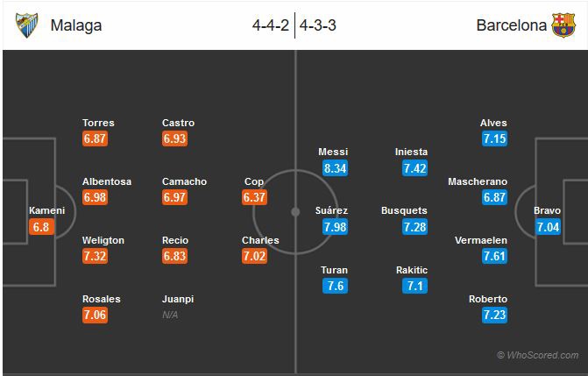Open the Malaga team name

[76, 25]
